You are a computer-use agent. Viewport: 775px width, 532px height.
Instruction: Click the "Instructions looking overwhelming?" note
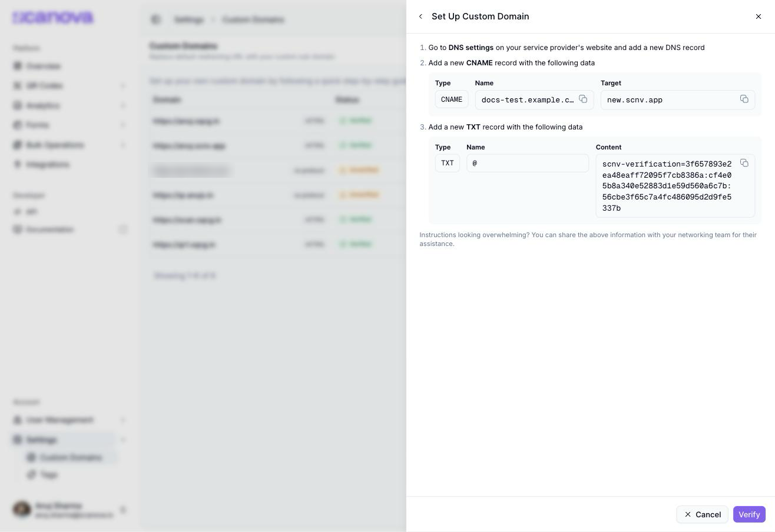588,239
